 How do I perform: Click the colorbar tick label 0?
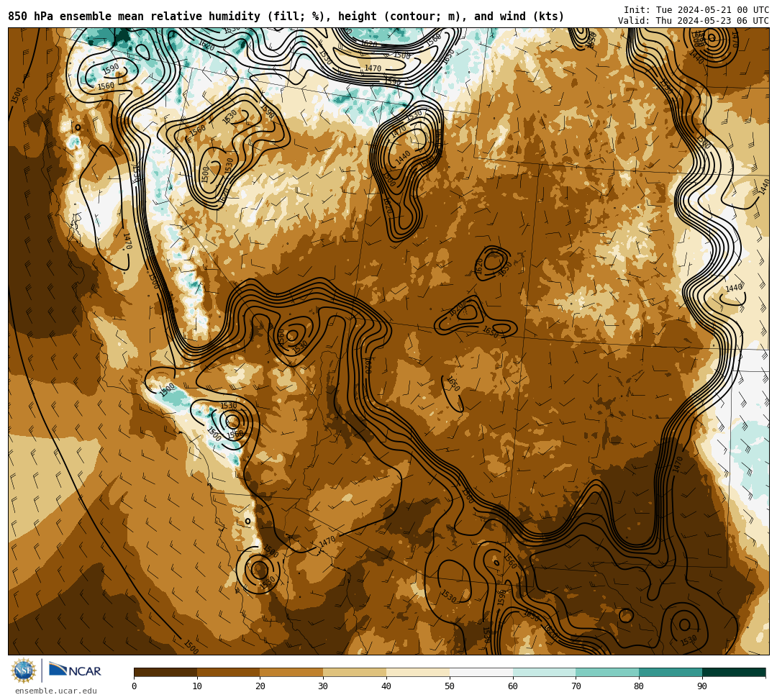135,686
